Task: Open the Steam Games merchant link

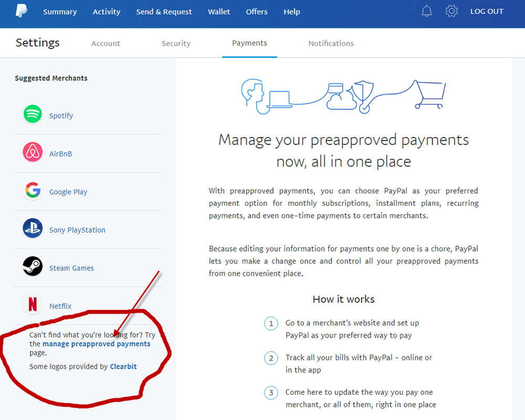Action: pos(71,268)
